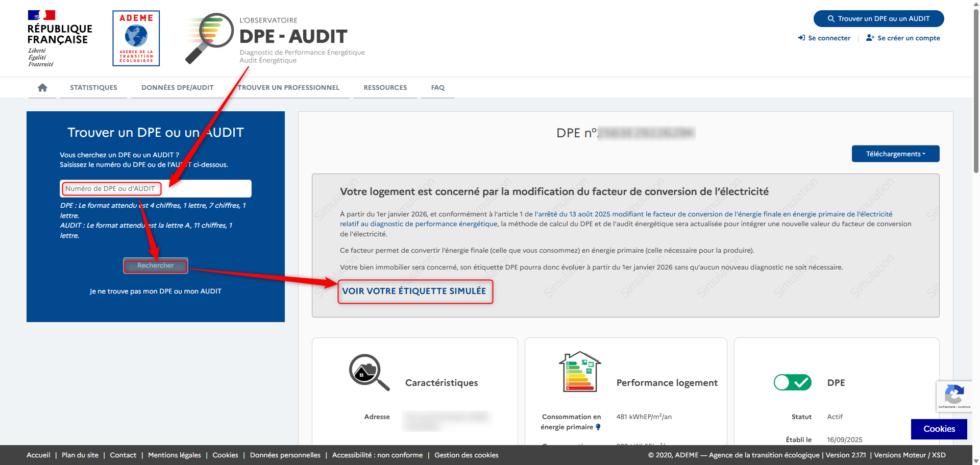The height and width of the screenshot is (465, 980).
Task: Open the STATISTIQUES menu
Action: pyautogui.click(x=93, y=88)
